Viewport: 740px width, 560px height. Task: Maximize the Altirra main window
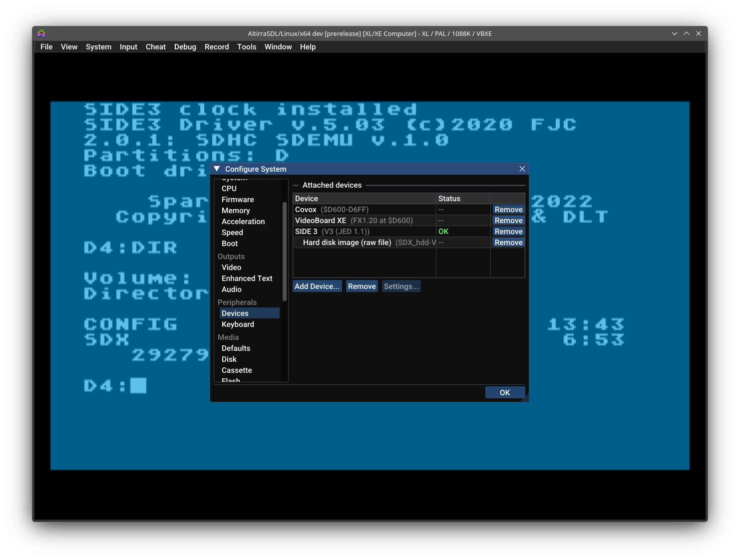[x=687, y=33]
